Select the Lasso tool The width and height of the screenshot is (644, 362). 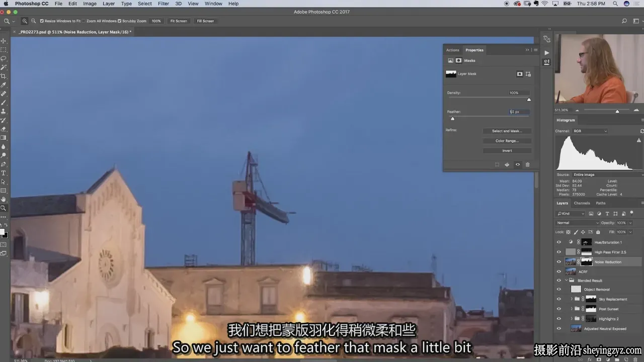4,58
